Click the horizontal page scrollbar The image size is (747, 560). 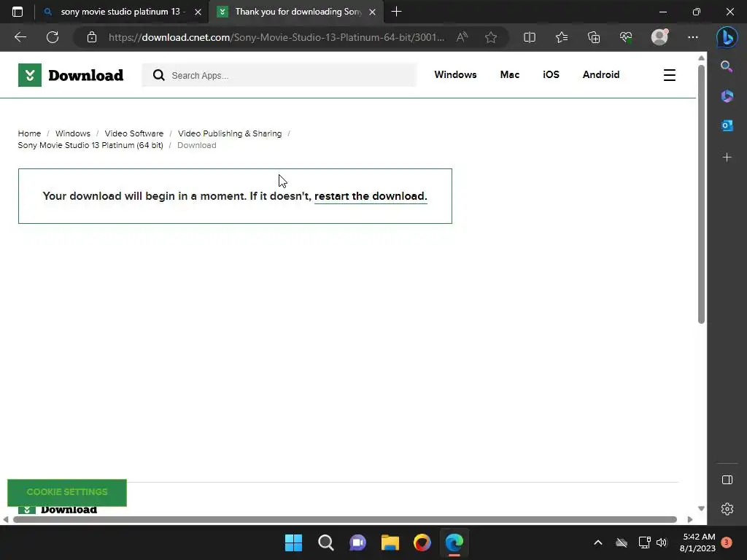click(x=345, y=519)
